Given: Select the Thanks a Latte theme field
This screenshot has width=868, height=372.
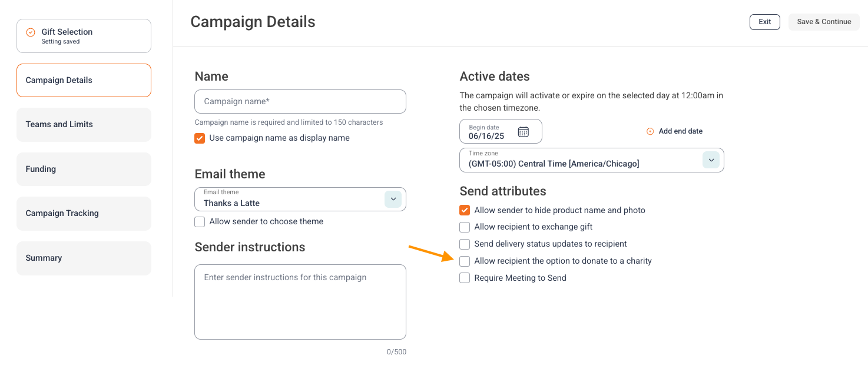Looking at the screenshot, I should pyautogui.click(x=300, y=199).
